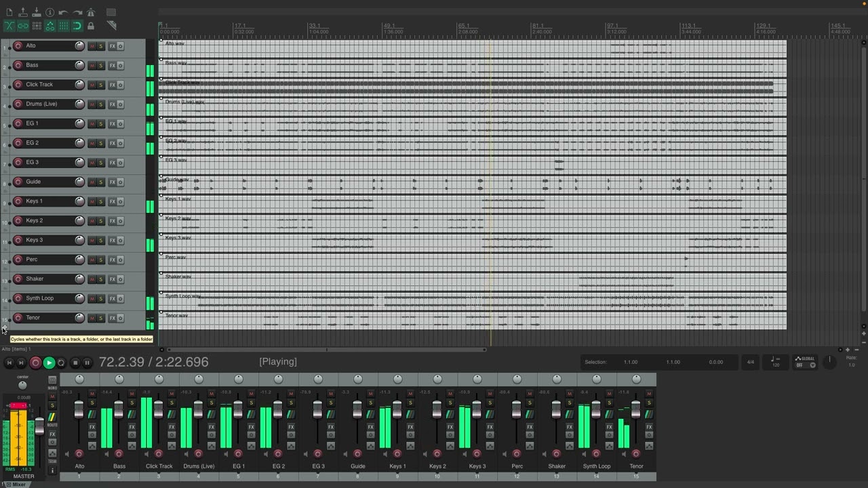Click Master envelope TRIM button
This screenshot has height=488, width=868.
pos(52,453)
